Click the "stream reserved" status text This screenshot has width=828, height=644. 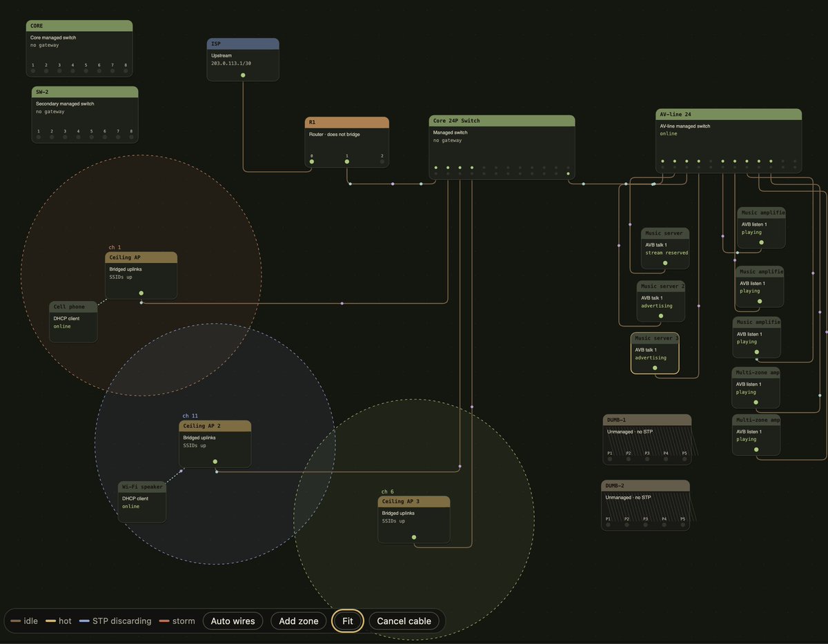[x=667, y=253]
